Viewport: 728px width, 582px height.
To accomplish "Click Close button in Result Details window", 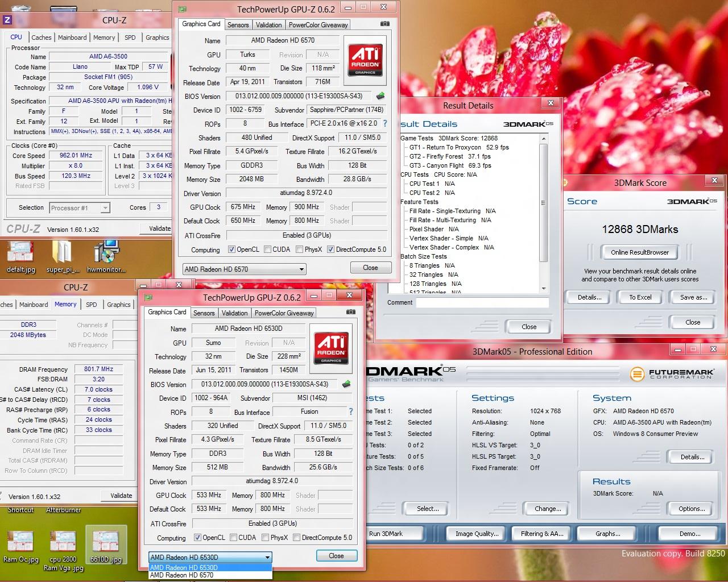I will [x=528, y=327].
